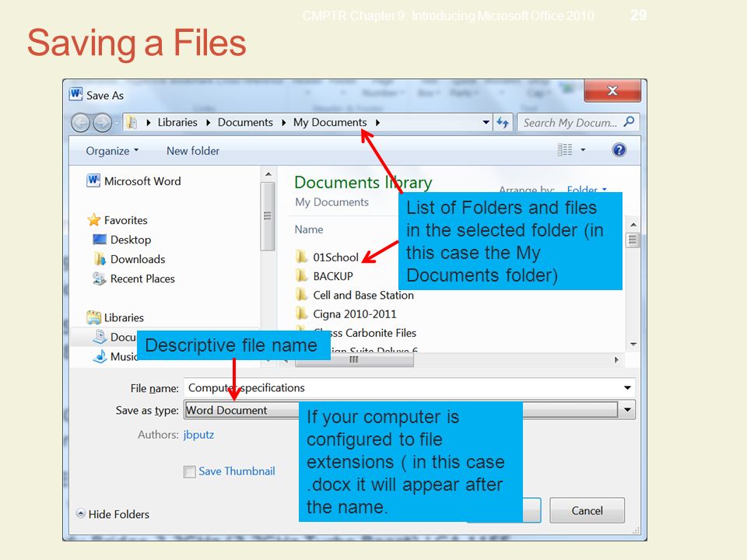Click the 01School folder icon
Image resolution: width=747 pixels, height=560 pixels.
tap(301, 257)
